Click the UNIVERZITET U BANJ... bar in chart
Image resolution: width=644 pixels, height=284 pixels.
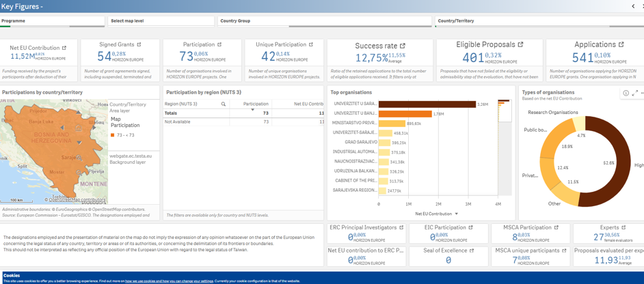click(405, 114)
